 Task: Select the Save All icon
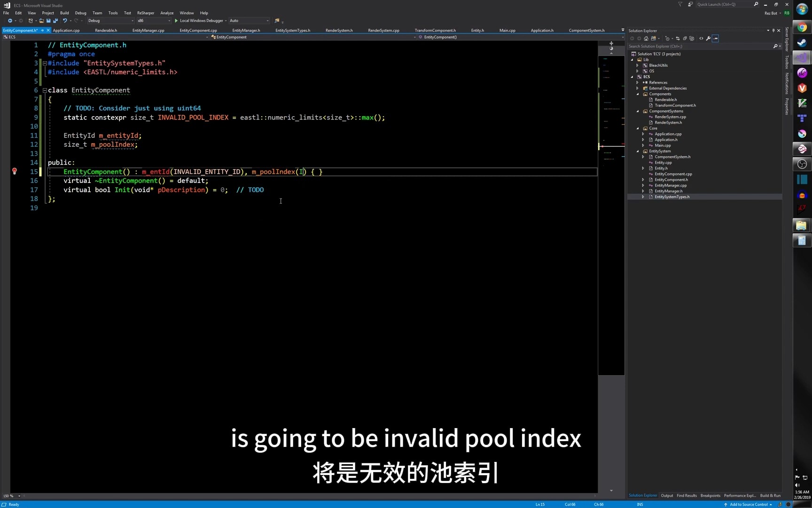point(55,21)
